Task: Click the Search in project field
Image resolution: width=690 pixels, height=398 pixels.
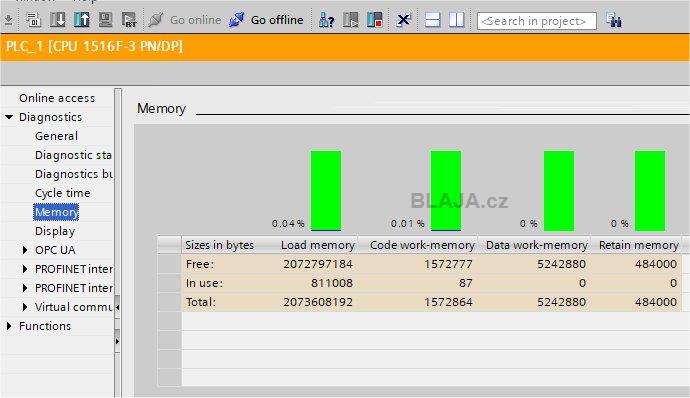Action: point(537,21)
